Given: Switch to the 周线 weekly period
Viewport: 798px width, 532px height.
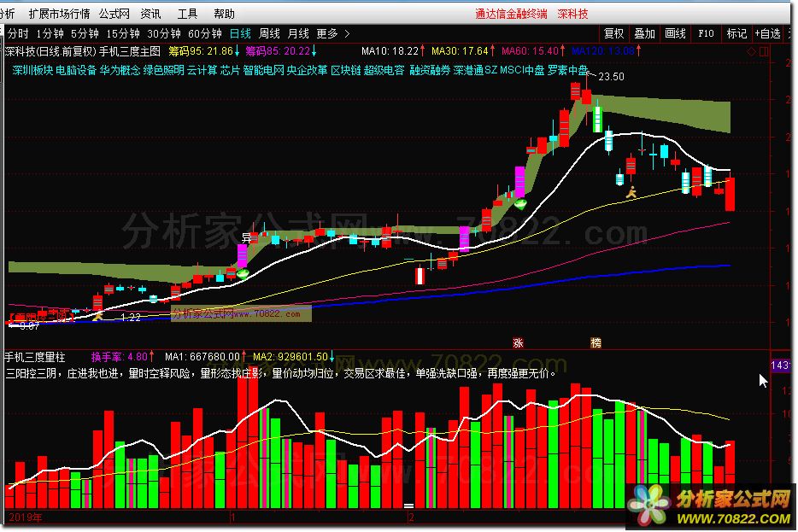Looking at the screenshot, I should 269,33.
